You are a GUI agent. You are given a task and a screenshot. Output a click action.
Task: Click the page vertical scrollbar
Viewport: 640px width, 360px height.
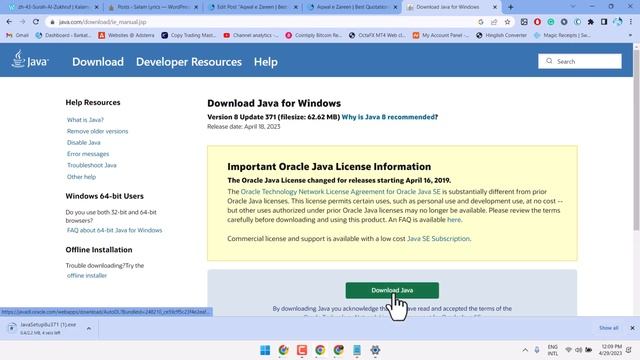[x=636, y=139]
